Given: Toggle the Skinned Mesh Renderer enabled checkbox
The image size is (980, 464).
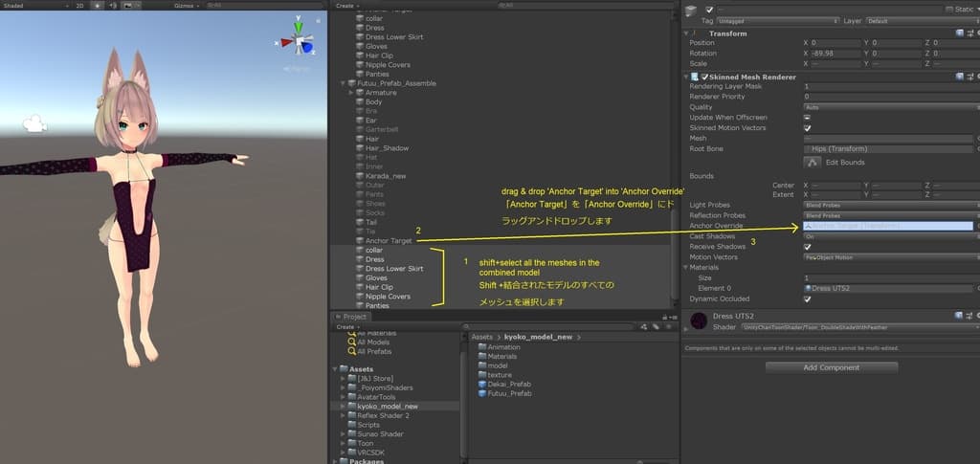Looking at the screenshot, I should 704,77.
